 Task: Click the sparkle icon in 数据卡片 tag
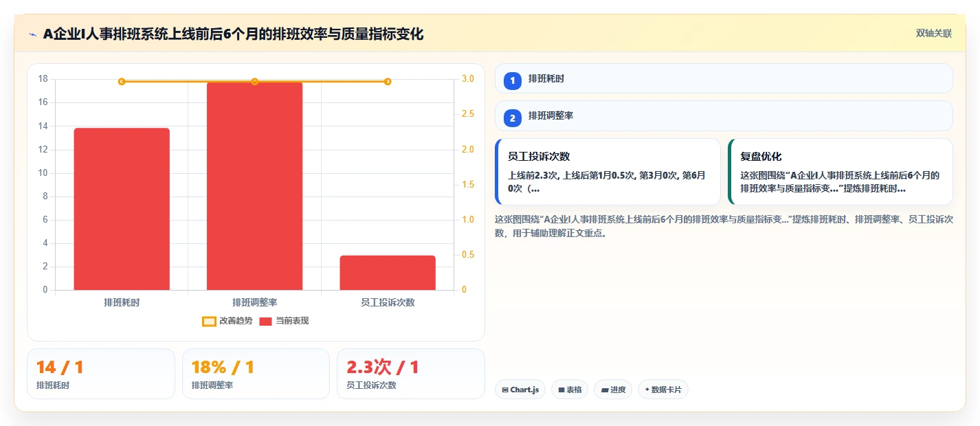click(647, 390)
